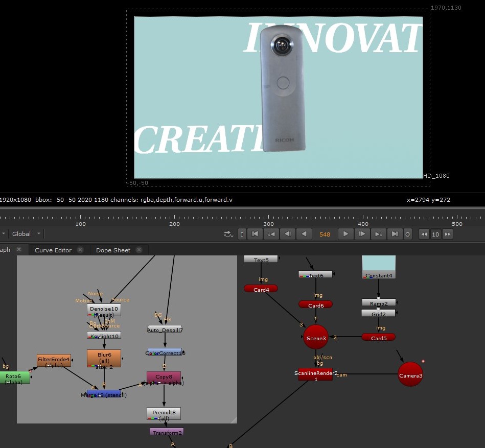
Task: Click the current frame field showing 548
Action: pyautogui.click(x=325, y=234)
